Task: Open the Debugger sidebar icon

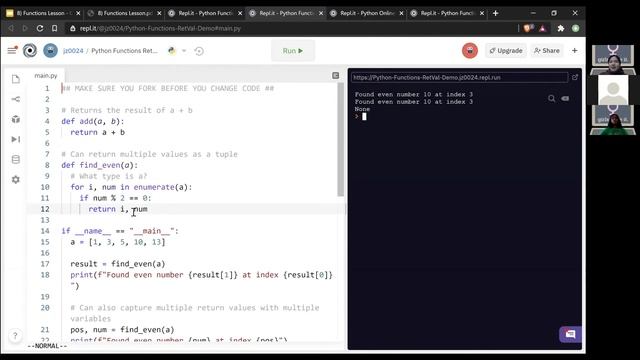Action: tap(16, 139)
